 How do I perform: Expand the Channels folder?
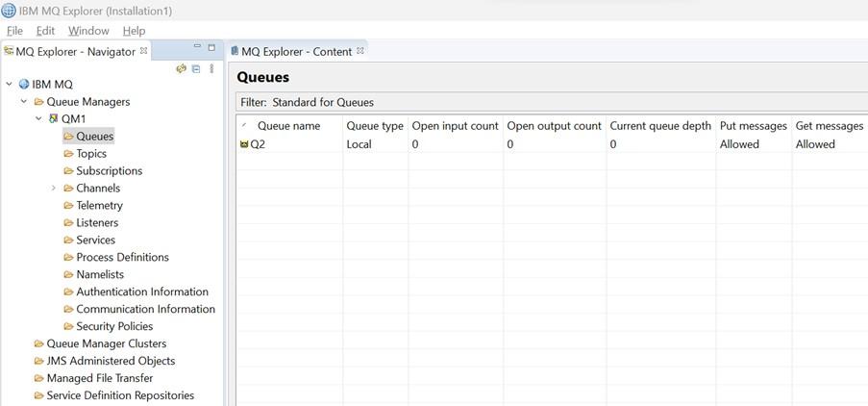[x=54, y=189]
